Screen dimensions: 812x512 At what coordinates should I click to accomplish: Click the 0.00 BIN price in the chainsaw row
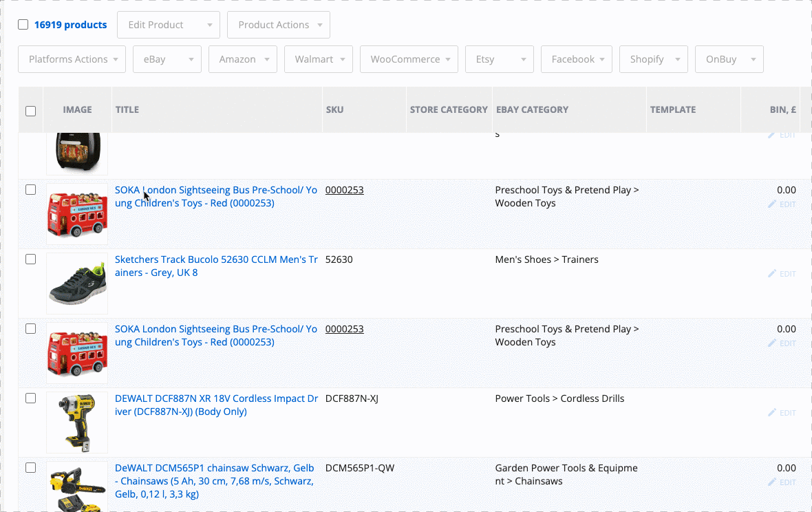coord(787,468)
